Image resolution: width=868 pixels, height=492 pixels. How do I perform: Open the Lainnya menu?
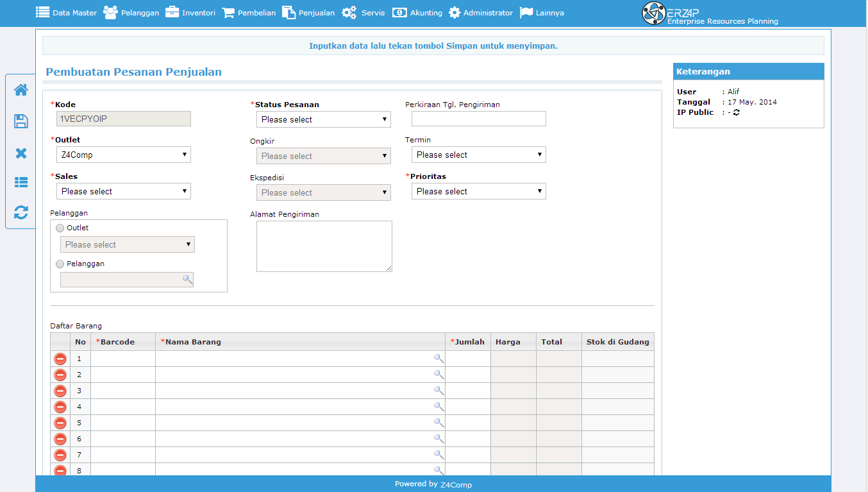(x=542, y=12)
